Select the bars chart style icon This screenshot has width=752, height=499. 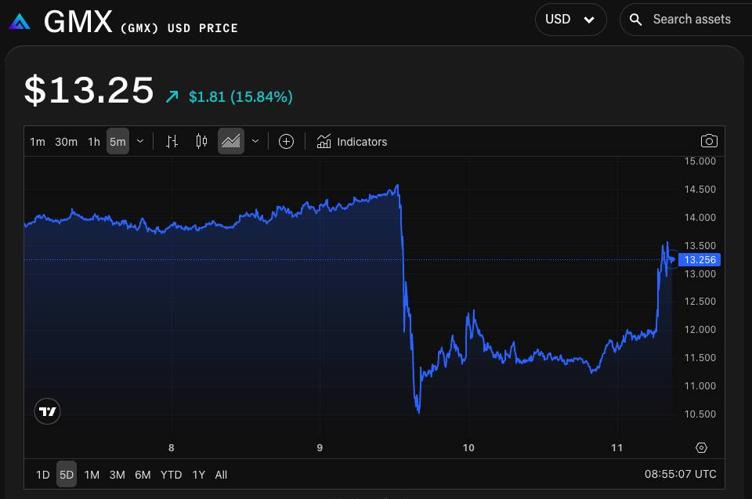click(172, 142)
